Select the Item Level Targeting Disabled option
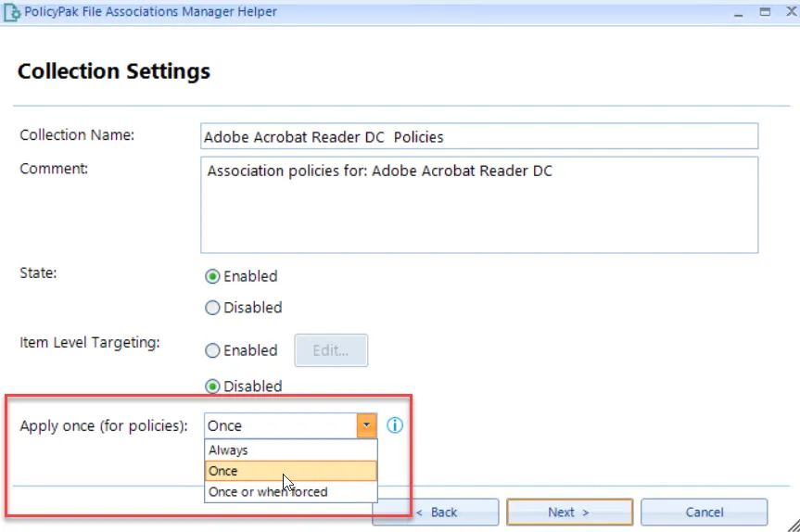Viewport: 800px width, 532px height. pos(212,386)
